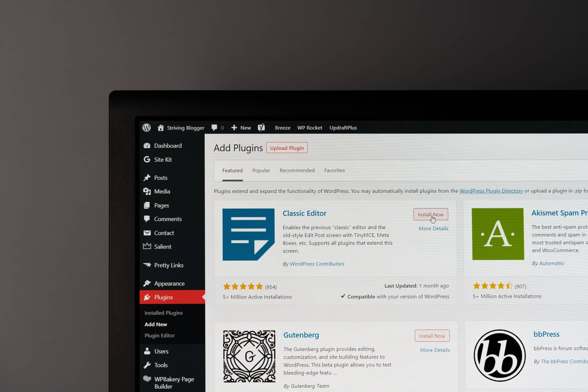588x392 pixels.
Task: Select the Featured plugins tab
Action: click(232, 170)
